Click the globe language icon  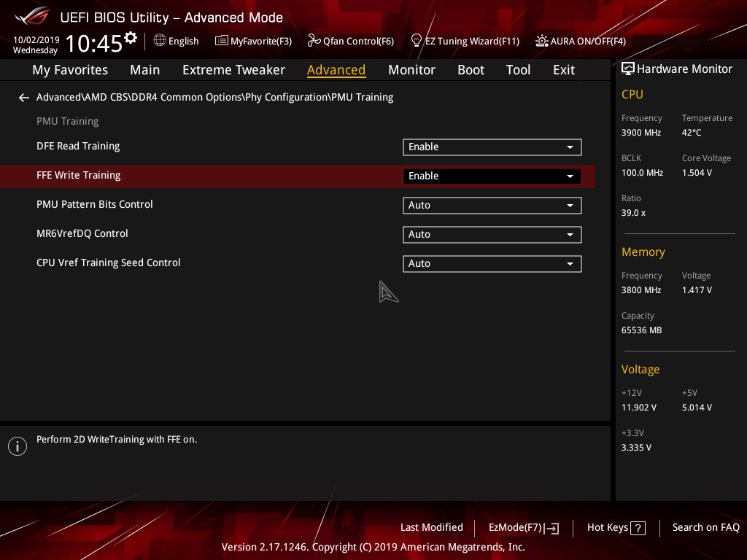(x=160, y=41)
